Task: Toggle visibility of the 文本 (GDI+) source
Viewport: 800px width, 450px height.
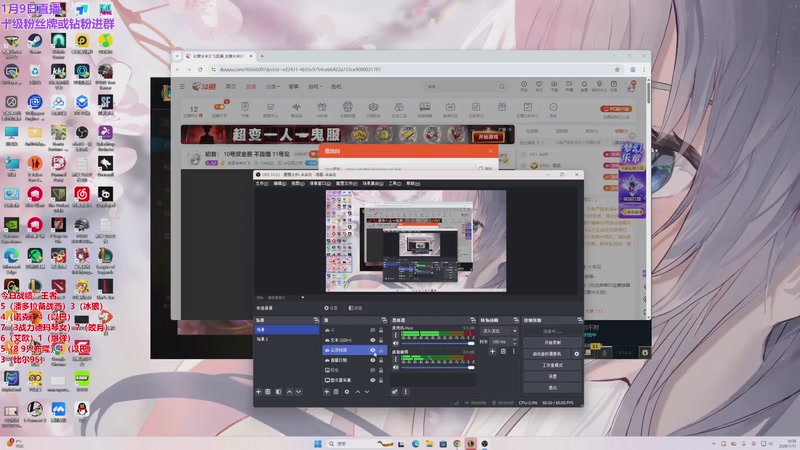Action: [372, 340]
